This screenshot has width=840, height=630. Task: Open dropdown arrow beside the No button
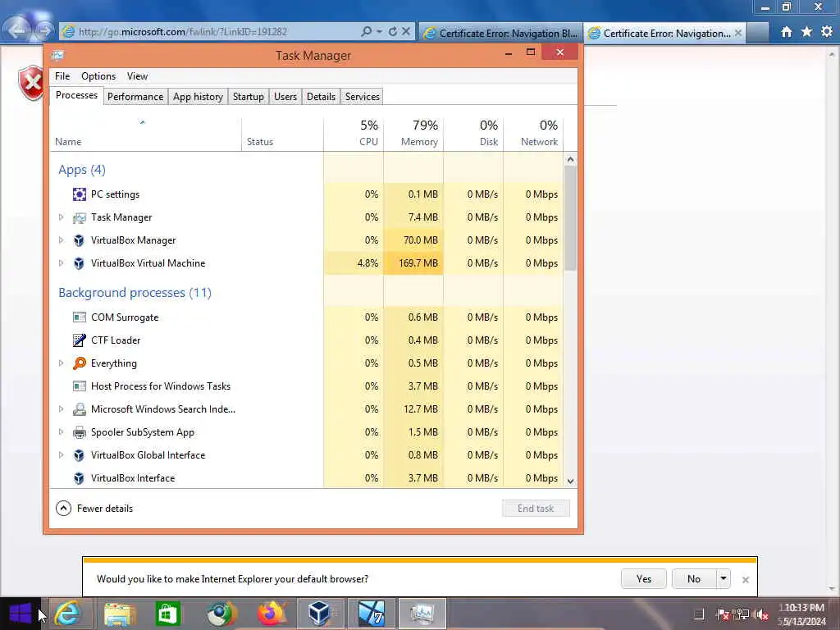[x=724, y=578]
